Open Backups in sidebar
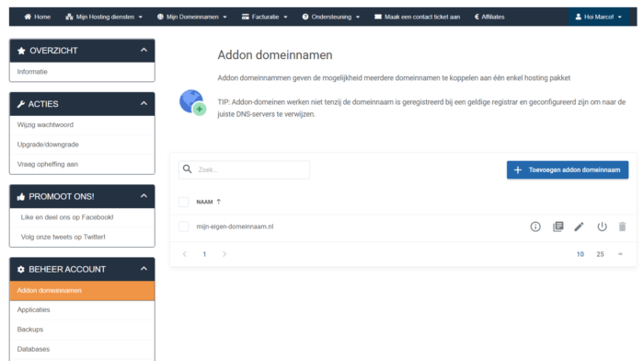The width and height of the screenshot is (644, 361). tap(82, 330)
